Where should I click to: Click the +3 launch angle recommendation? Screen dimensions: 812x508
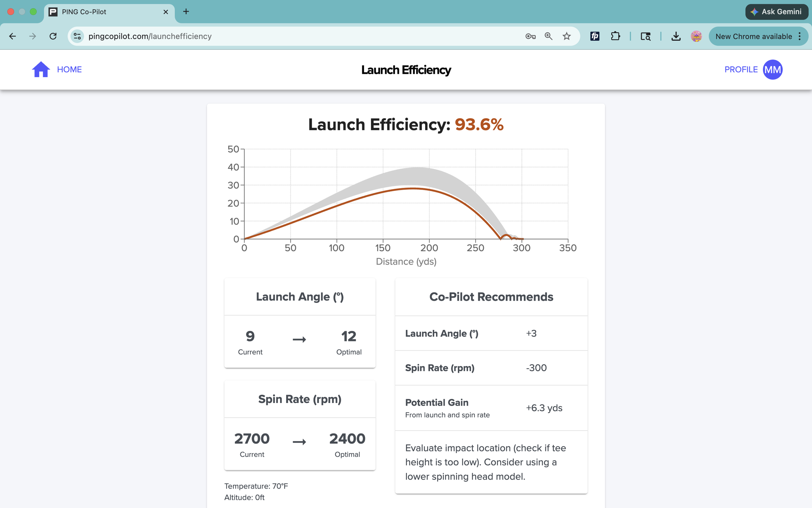[531, 333]
